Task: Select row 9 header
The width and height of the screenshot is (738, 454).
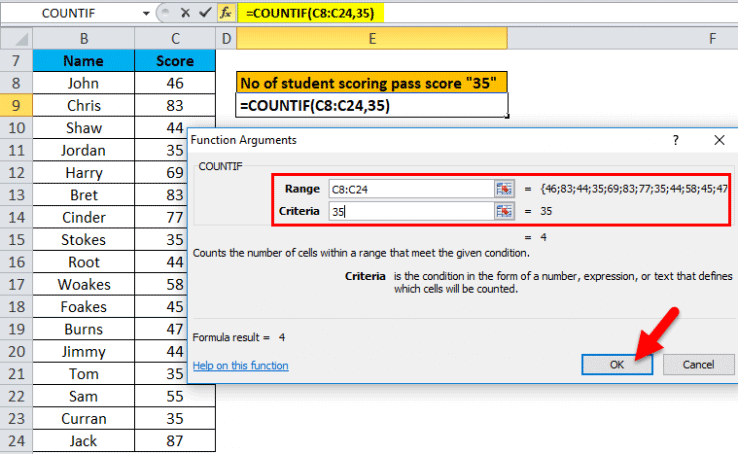Action: (x=16, y=105)
